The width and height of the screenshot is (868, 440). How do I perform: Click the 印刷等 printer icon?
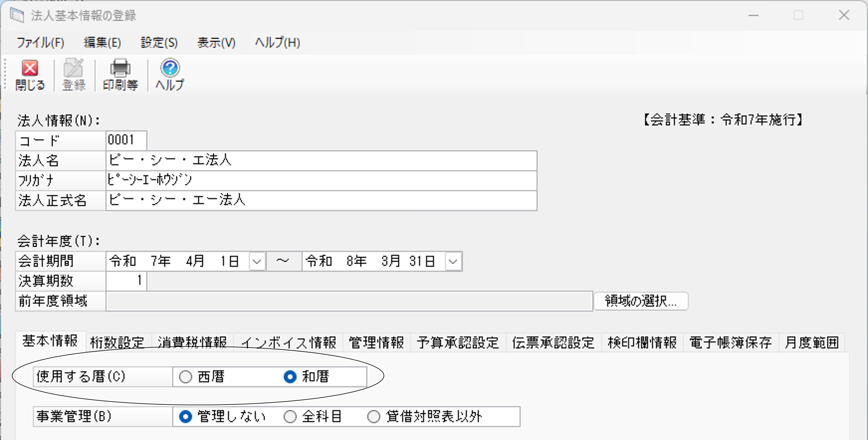[x=120, y=68]
